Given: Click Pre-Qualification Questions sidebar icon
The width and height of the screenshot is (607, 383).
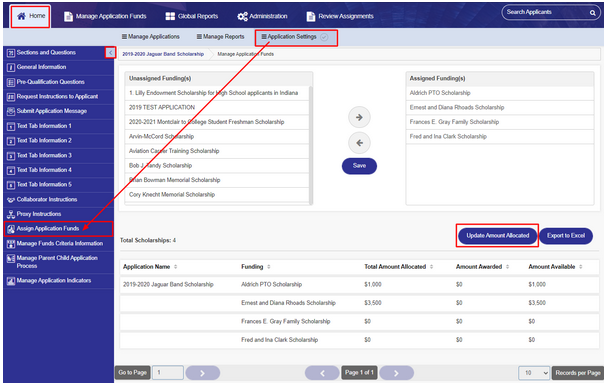Looking at the screenshot, I should point(11,82).
